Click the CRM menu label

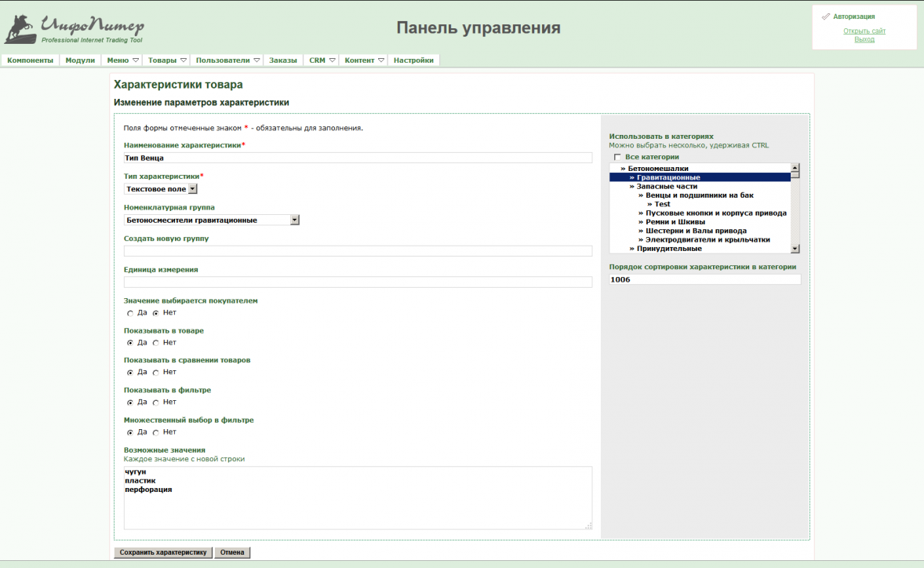coord(317,60)
